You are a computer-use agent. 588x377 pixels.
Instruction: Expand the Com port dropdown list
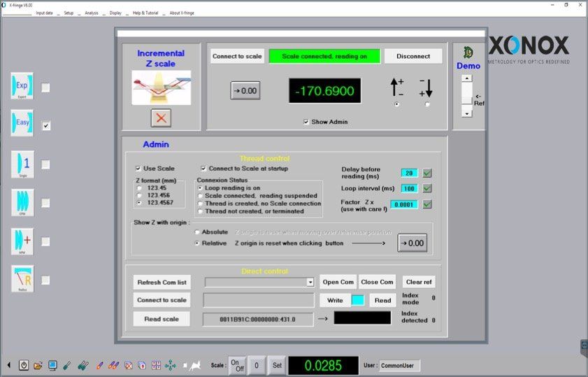(x=310, y=282)
